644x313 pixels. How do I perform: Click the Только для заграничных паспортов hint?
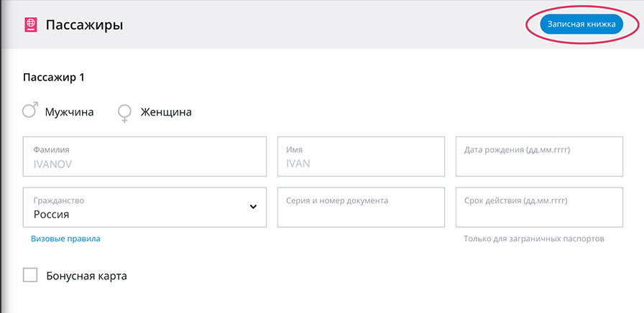pyautogui.click(x=534, y=239)
